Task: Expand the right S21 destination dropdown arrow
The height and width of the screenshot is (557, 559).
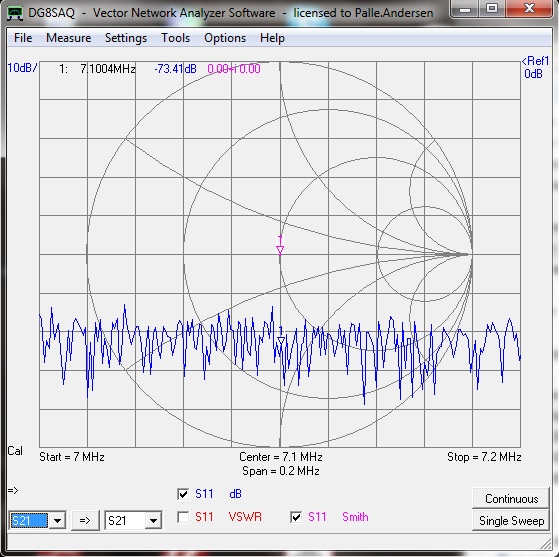Action: (x=153, y=521)
